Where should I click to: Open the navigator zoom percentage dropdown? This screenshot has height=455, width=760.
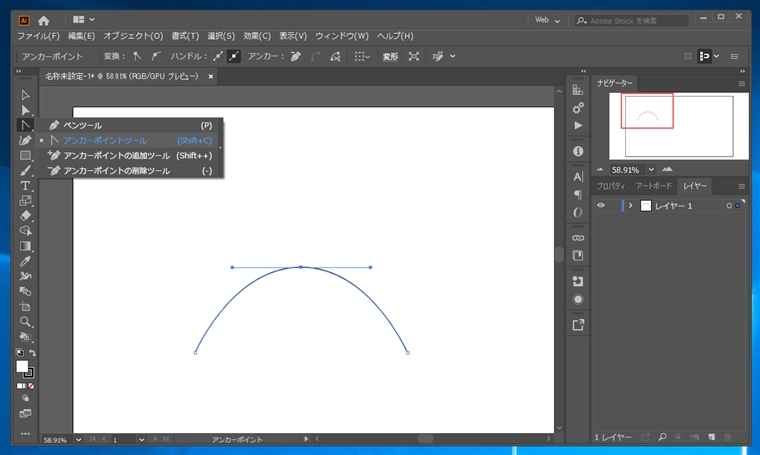tap(651, 170)
